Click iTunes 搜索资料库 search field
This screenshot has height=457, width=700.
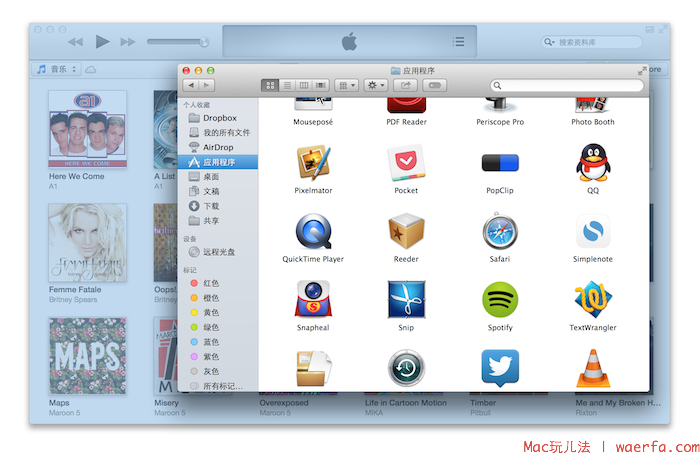click(x=592, y=42)
